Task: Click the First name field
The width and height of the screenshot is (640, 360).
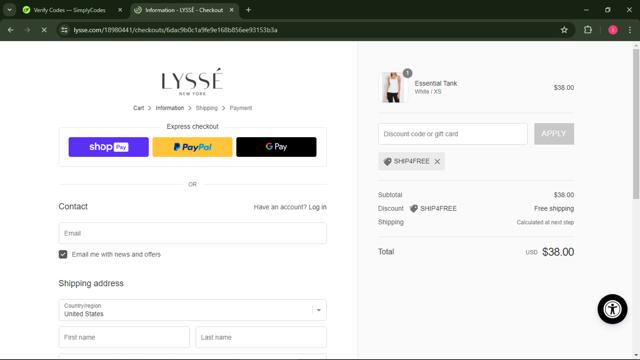Action: (x=124, y=337)
